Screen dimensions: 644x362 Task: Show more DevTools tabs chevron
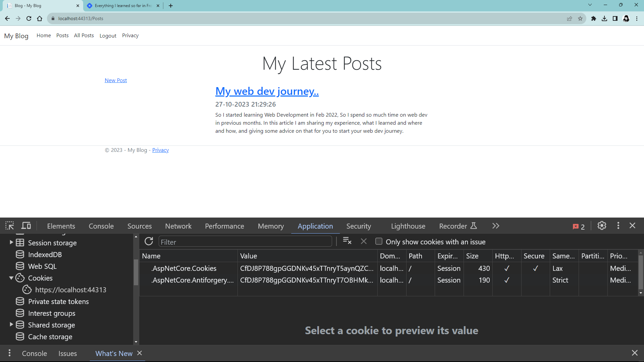(496, 226)
